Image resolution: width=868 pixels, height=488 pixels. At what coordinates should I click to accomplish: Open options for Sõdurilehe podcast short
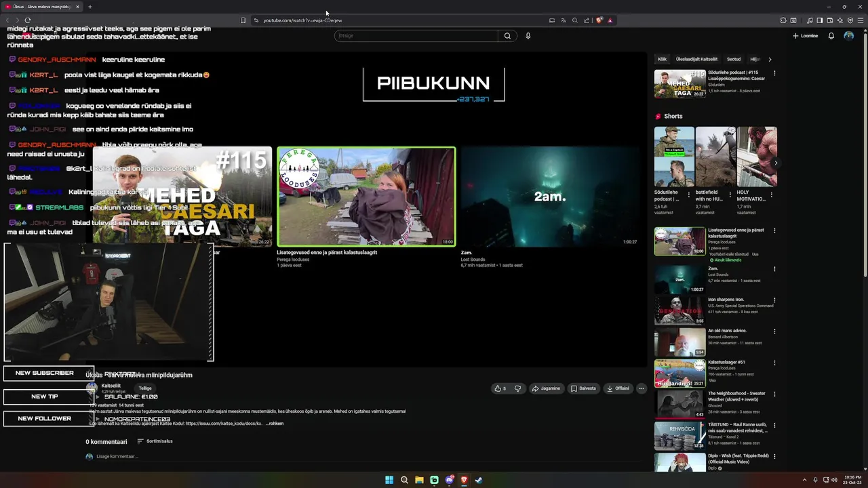[689, 195]
